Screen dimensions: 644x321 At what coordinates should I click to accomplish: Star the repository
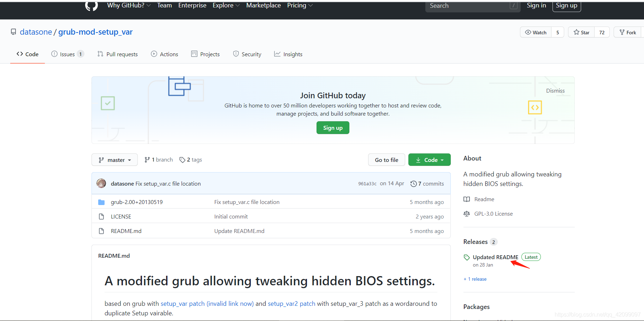coord(581,32)
